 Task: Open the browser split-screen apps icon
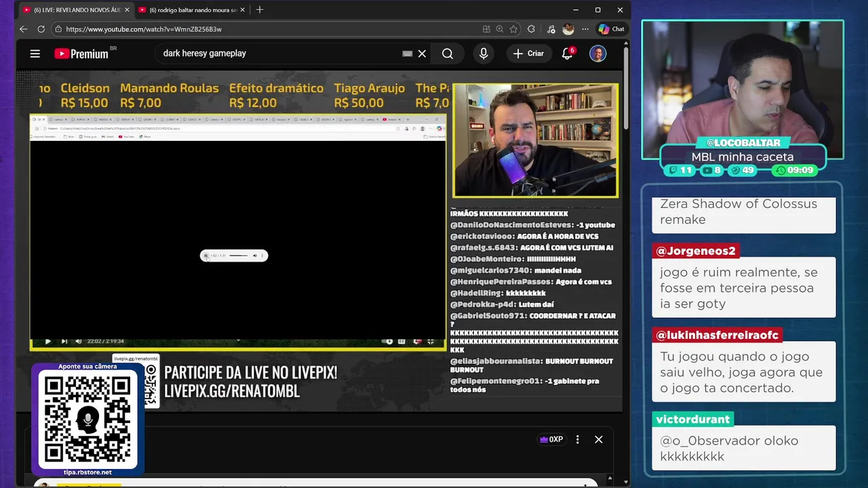click(486, 29)
